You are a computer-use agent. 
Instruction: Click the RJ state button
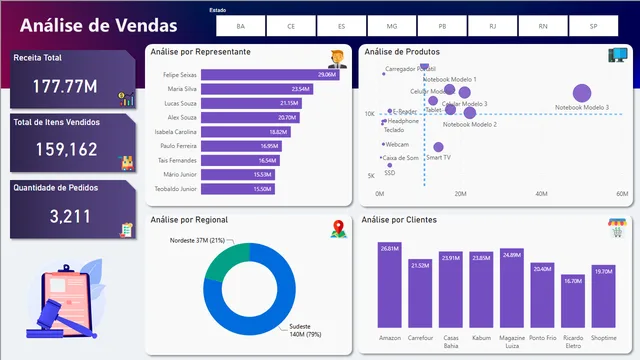[x=493, y=26]
